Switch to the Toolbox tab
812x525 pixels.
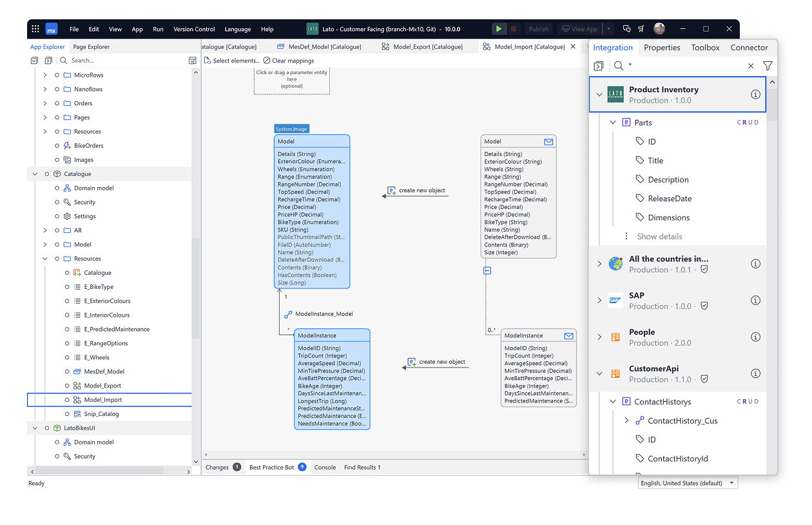point(705,48)
